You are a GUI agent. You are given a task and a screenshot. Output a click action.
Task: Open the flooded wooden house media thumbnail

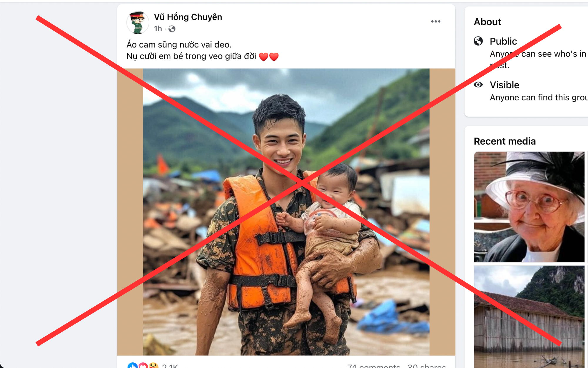(x=529, y=316)
